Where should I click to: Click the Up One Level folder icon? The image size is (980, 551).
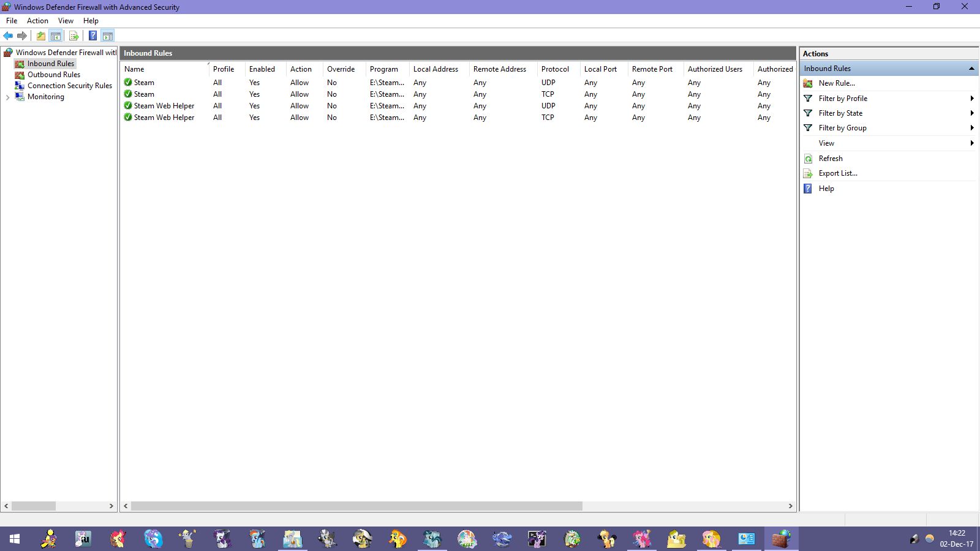[41, 36]
